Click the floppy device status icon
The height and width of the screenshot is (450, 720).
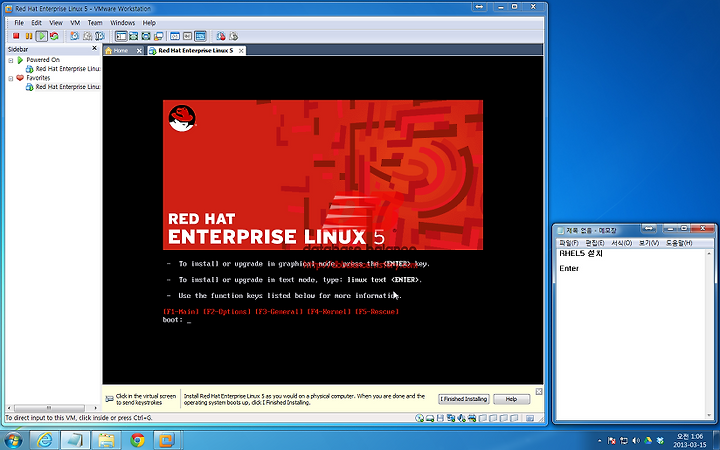click(440, 418)
